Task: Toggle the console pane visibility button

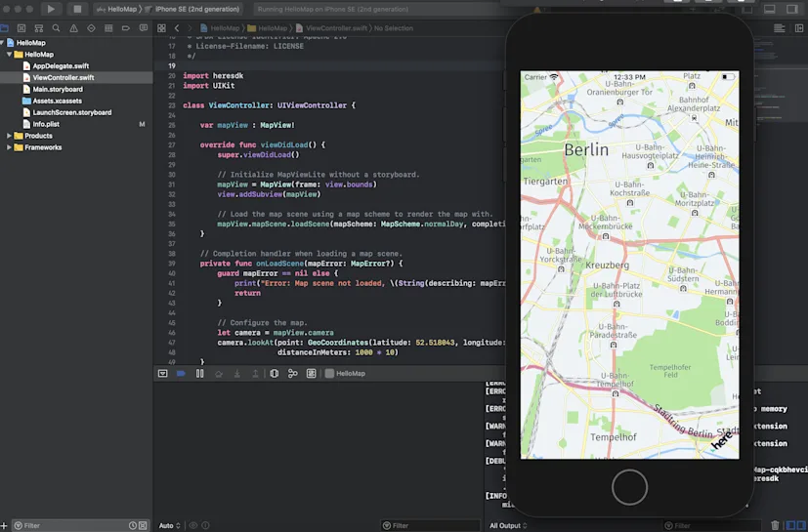Action: point(800,525)
